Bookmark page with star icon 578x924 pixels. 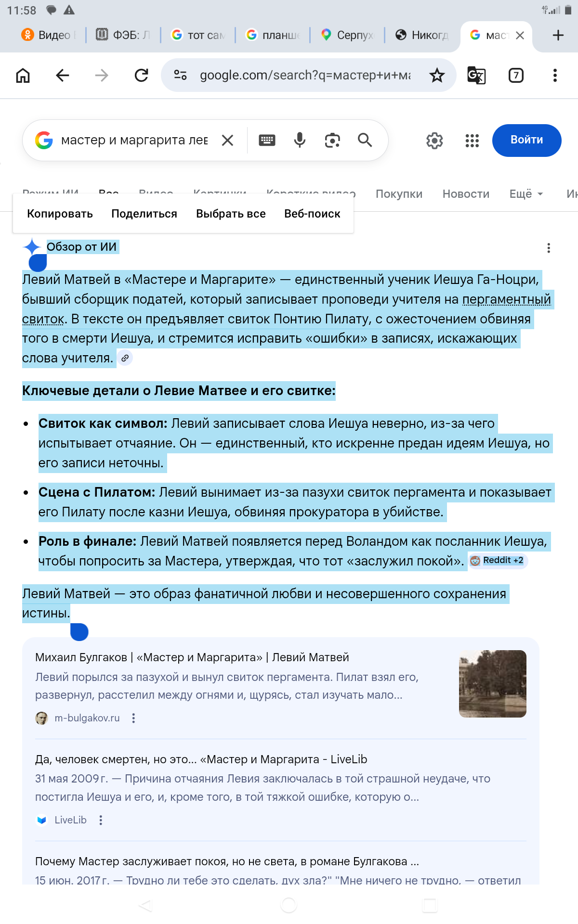(437, 76)
